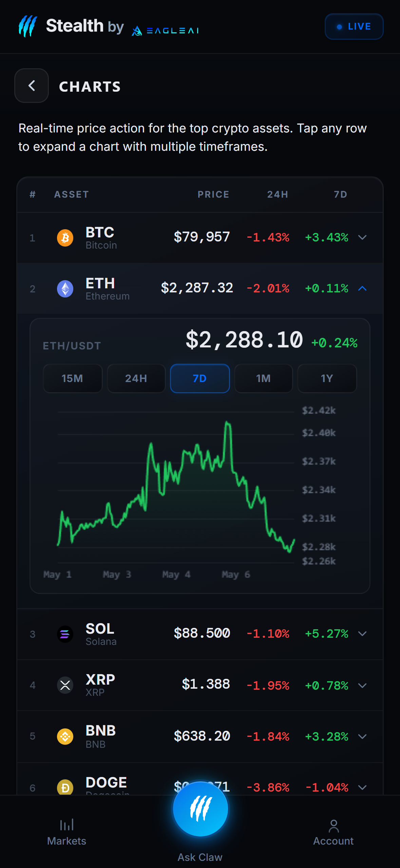Expand the DOGE row chevron

pyautogui.click(x=362, y=787)
